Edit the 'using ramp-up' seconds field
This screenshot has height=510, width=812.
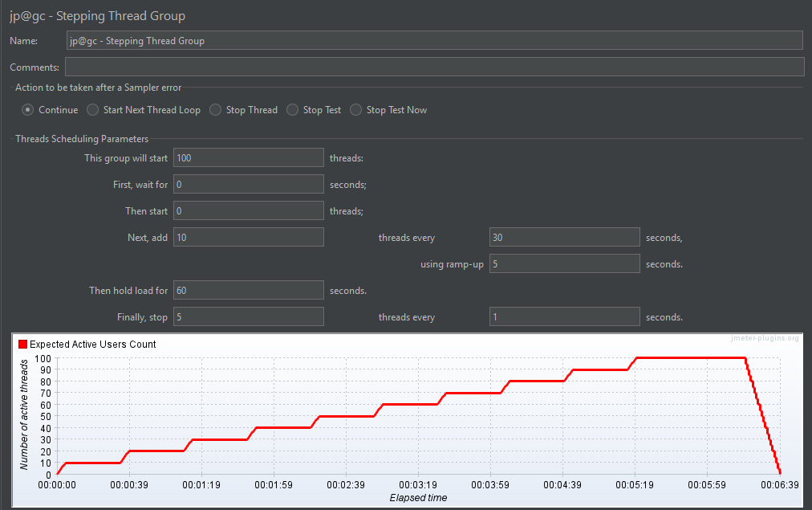[564, 263]
